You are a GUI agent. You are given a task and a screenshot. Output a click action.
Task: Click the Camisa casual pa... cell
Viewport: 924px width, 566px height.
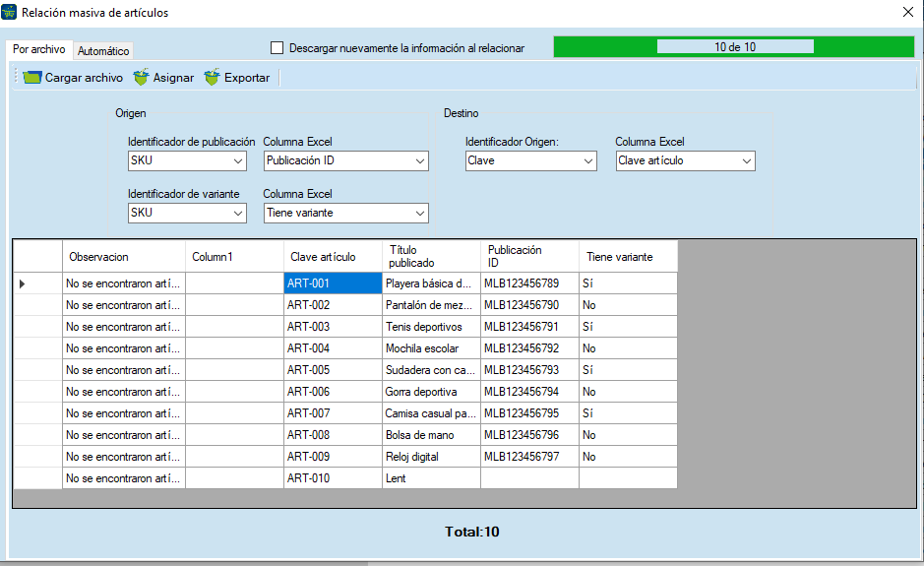[431, 413]
